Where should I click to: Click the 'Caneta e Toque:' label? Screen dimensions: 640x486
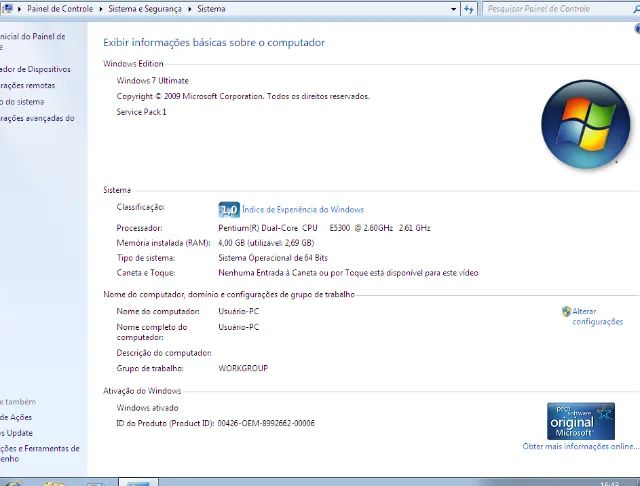click(146, 273)
